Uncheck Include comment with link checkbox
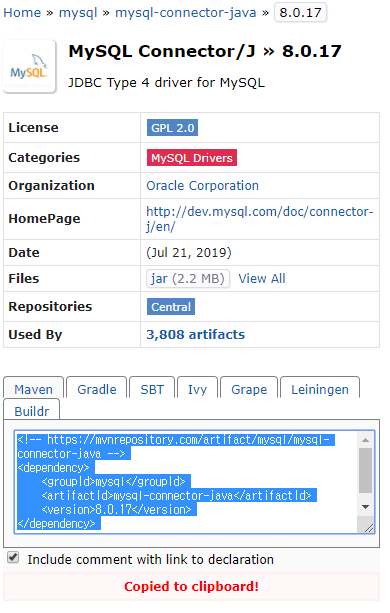This screenshot has height=613, width=390. point(13,557)
